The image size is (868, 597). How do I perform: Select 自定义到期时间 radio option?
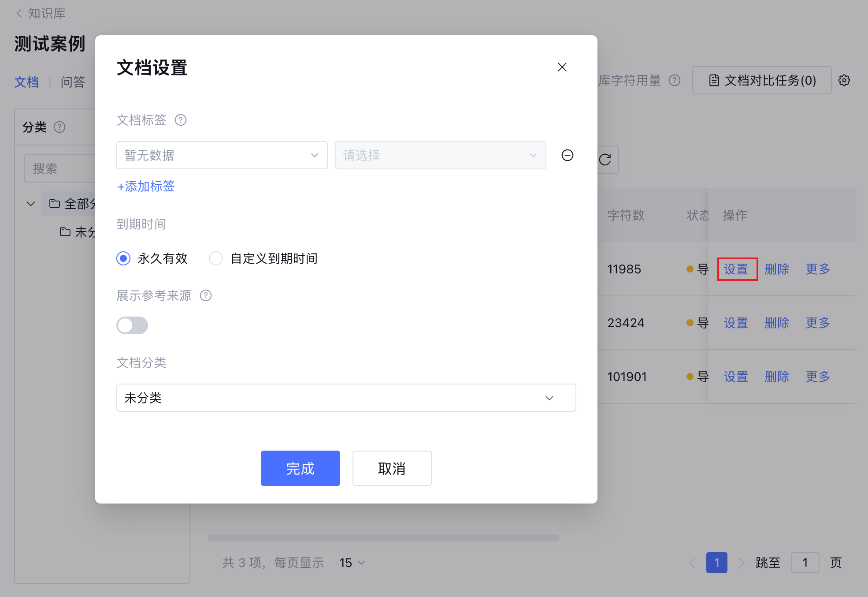215,258
